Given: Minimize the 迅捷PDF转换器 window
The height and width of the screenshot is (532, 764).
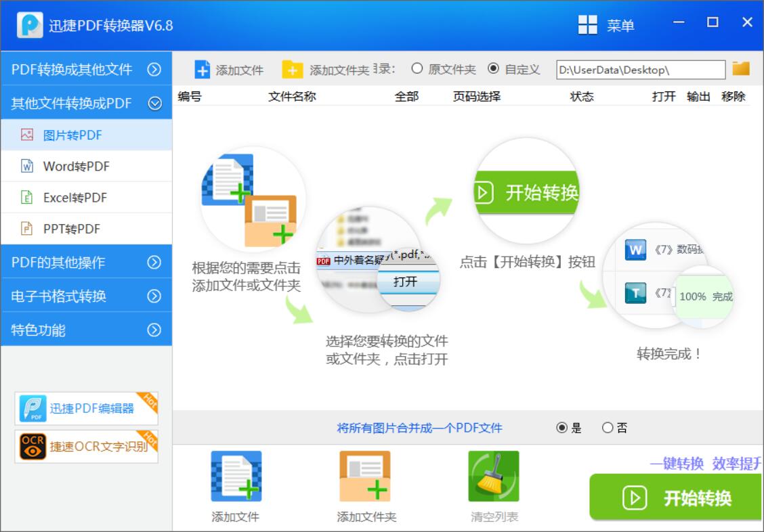Looking at the screenshot, I should (x=678, y=22).
